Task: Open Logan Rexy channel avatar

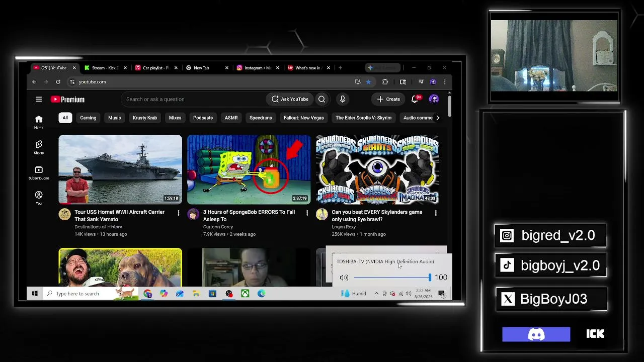Action: click(x=322, y=215)
